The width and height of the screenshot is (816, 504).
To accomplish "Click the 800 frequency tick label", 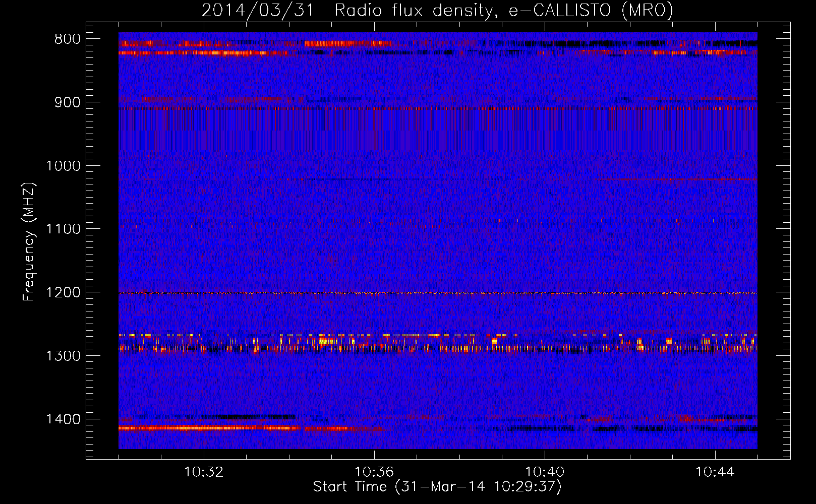I will click(68, 39).
